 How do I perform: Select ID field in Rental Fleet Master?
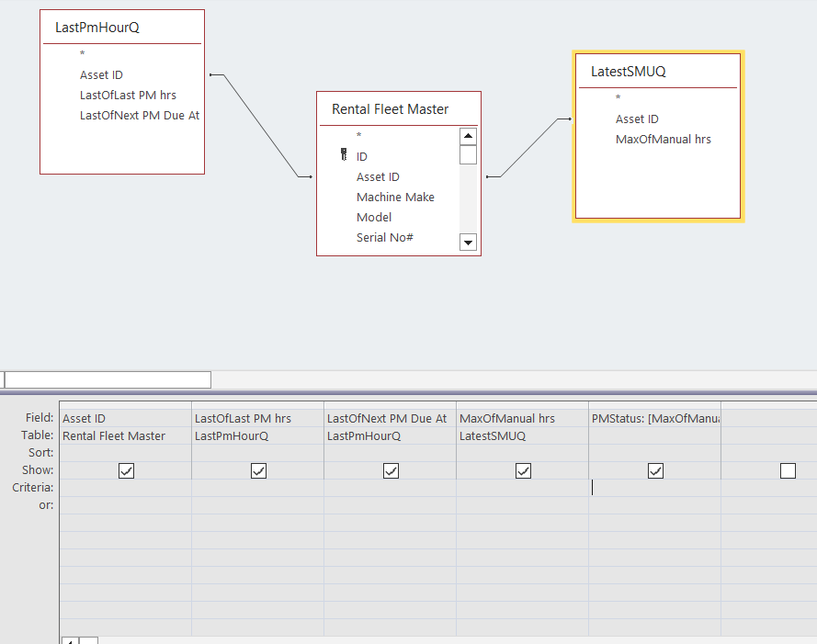pyautogui.click(x=361, y=156)
